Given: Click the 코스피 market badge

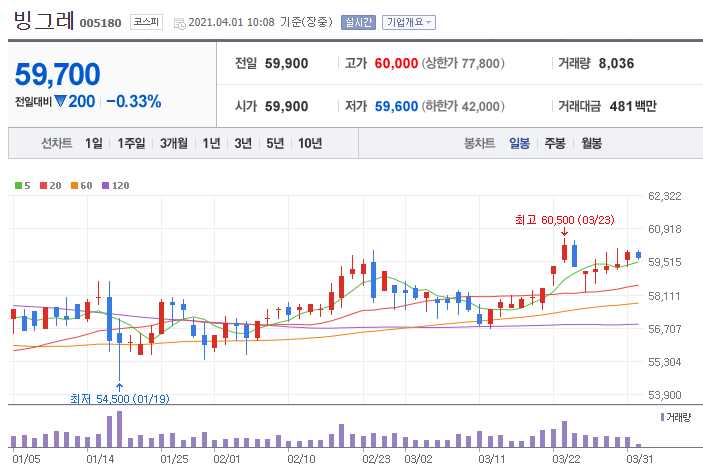Looking at the screenshot, I should tap(146, 22).
